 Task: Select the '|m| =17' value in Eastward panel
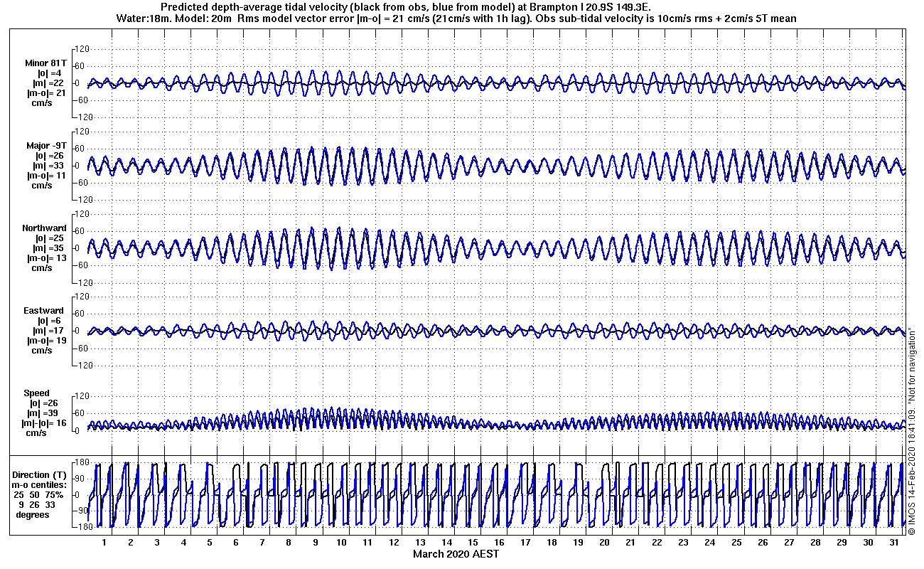coord(49,331)
